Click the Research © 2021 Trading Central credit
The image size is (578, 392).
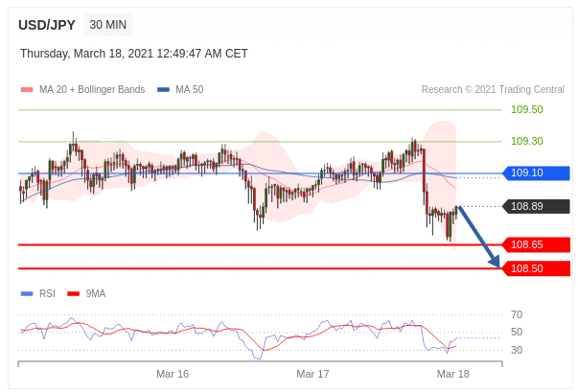[x=493, y=89]
